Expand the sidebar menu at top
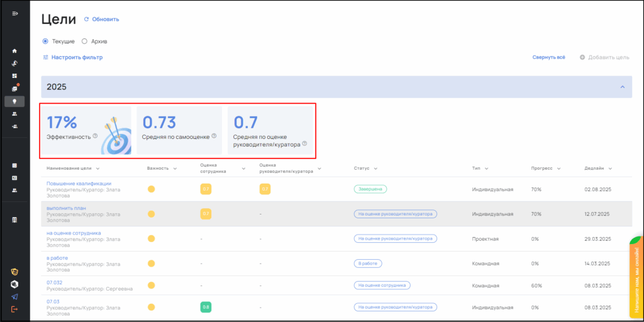644x322 pixels. [14, 14]
